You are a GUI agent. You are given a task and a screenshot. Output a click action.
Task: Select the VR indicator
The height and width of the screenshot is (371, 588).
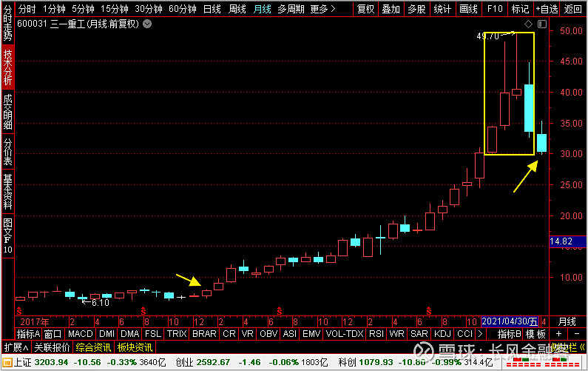click(248, 333)
